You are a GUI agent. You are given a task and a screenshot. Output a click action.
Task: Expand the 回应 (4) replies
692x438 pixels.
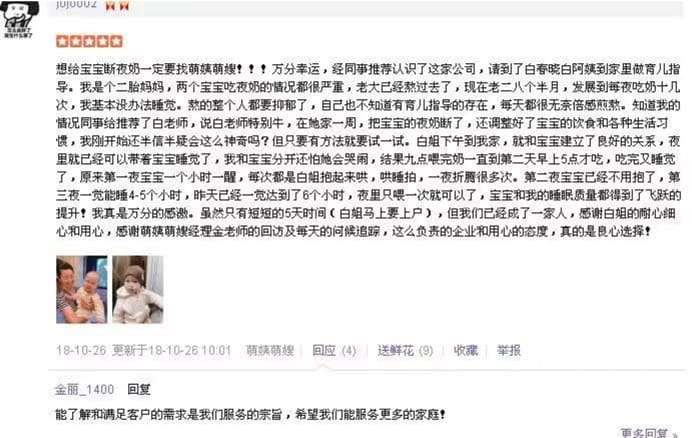[334, 350]
